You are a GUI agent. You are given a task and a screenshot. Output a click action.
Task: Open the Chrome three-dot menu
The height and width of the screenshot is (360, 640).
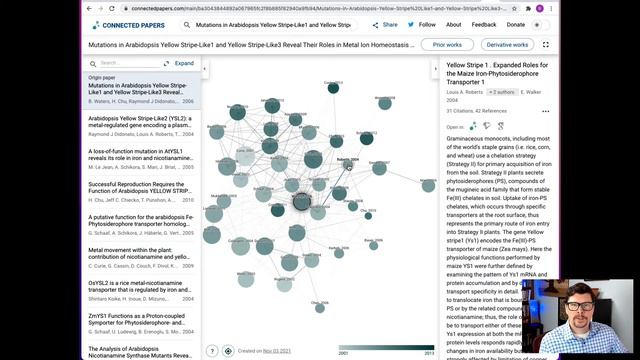click(551, 9)
